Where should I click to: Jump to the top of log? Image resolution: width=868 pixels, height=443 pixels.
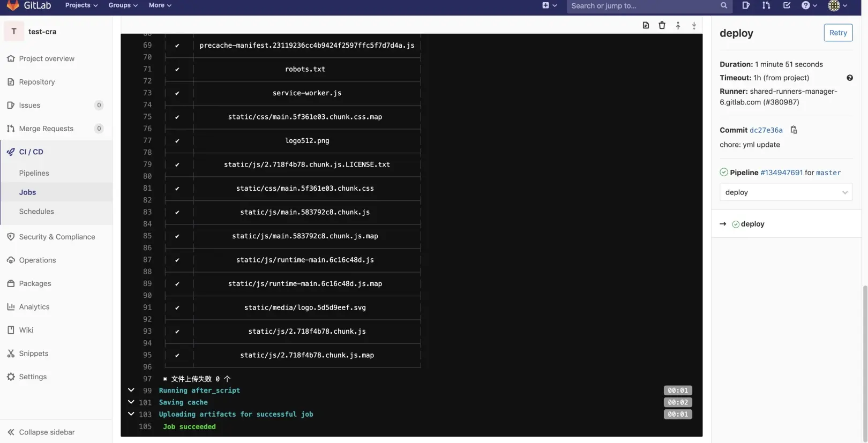click(x=678, y=25)
